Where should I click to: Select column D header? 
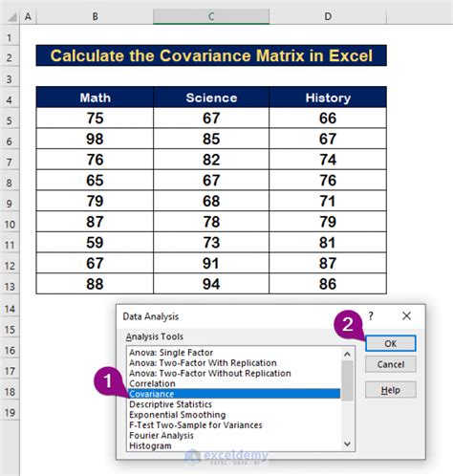(x=328, y=16)
